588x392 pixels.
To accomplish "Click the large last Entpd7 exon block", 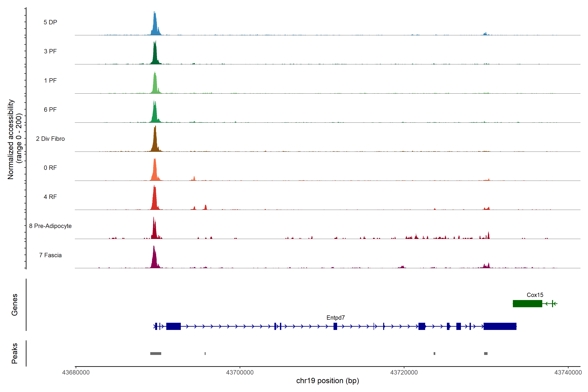I will point(500,326).
